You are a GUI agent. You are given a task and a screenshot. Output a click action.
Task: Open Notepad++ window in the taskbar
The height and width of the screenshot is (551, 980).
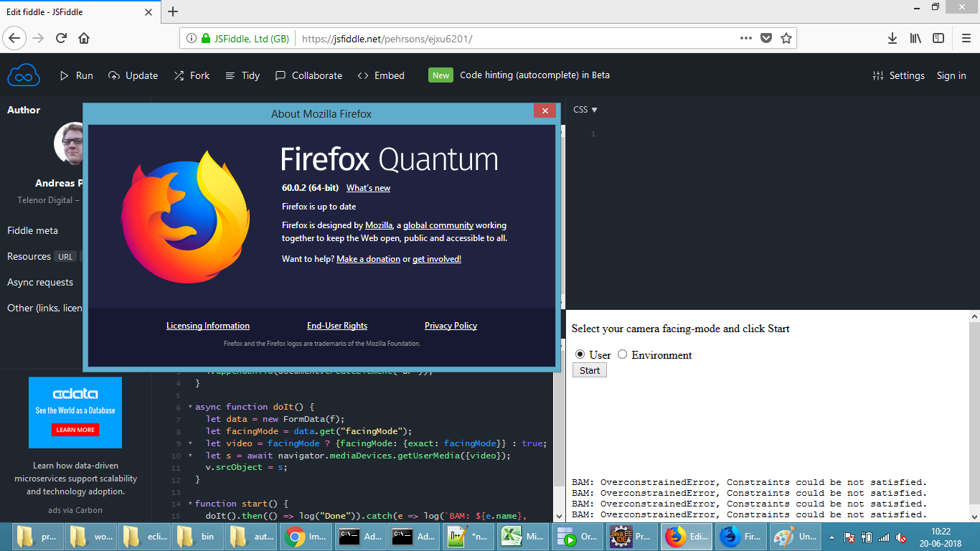[x=468, y=537]
